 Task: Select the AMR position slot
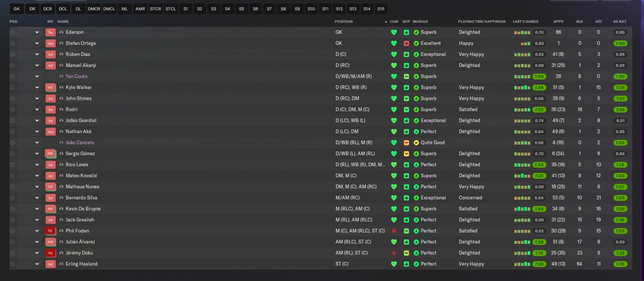(140, 9)
